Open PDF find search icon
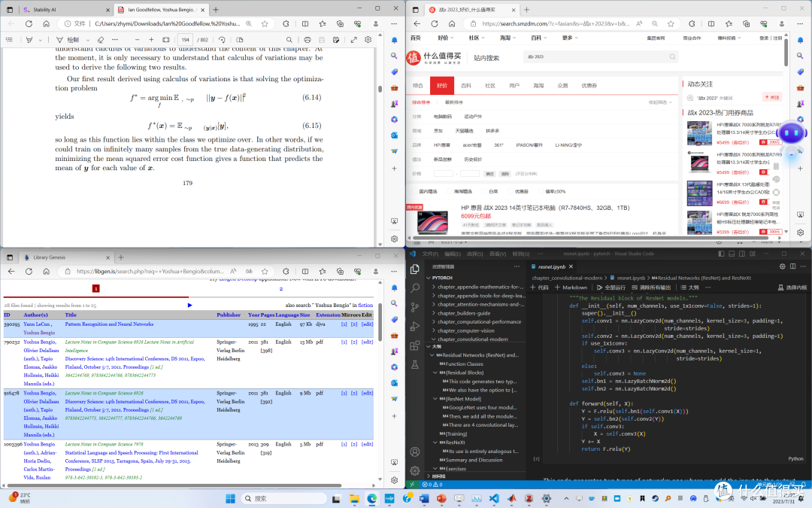This screenshot has height=508, width=812. (x=289, y=40)
